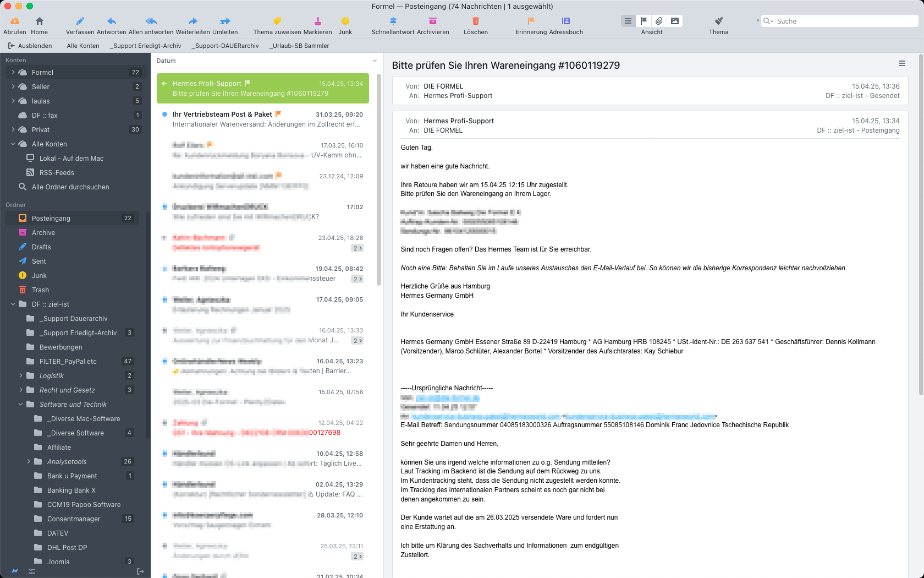Expand the Analysetools folder
The width and height of the screenshot is (924, 578).
(29, 461)
